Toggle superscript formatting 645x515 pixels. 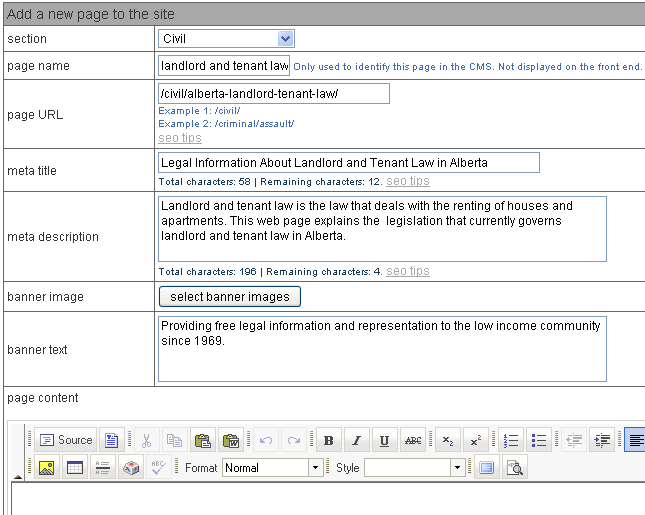475,440
